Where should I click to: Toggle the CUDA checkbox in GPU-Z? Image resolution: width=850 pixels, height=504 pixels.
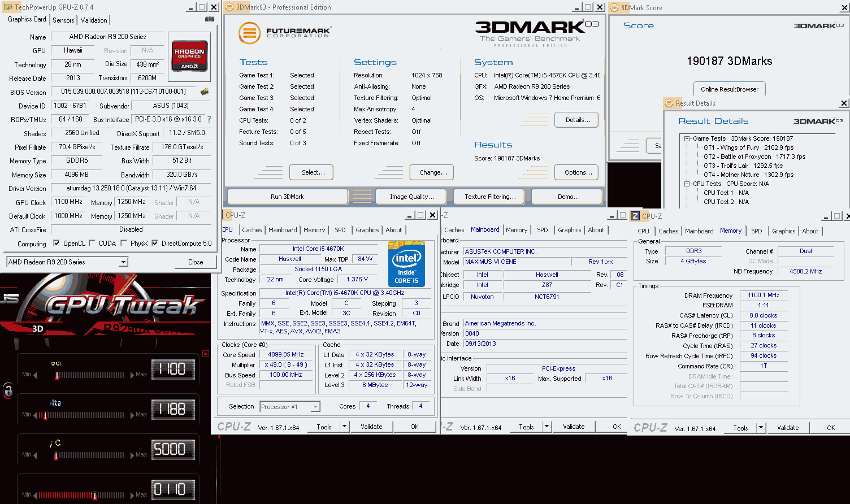(x=92, y=244)
